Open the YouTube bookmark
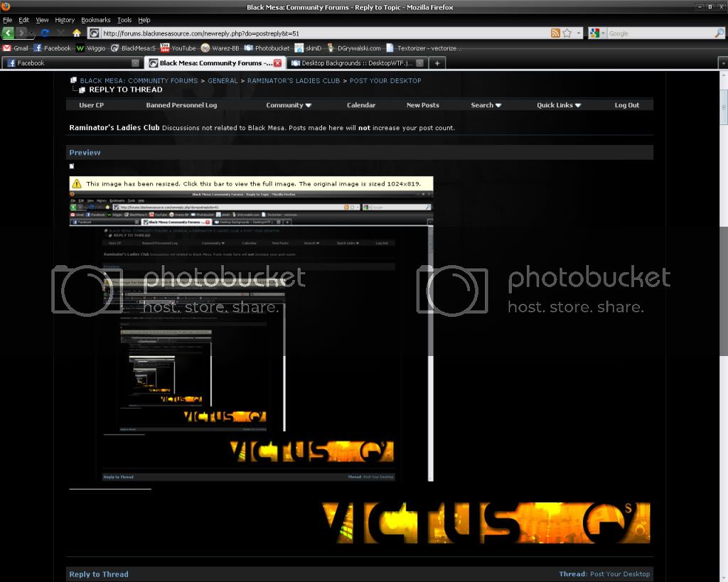 (x=178, y=48)
